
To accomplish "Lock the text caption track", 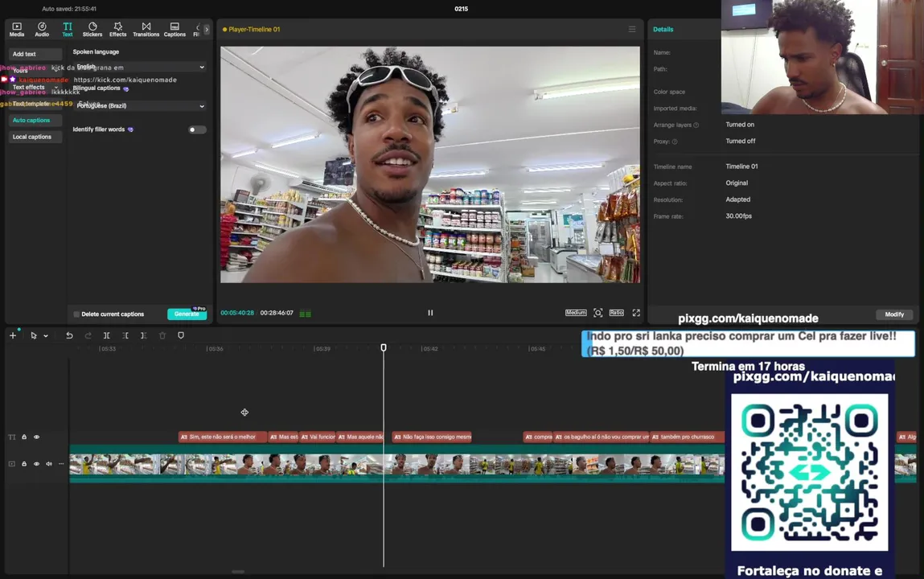I will [x=24, y=437].
